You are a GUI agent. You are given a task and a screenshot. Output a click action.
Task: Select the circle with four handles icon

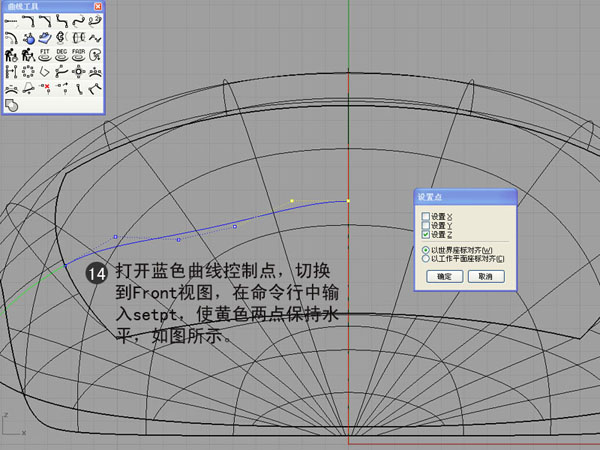click(78, 72)
